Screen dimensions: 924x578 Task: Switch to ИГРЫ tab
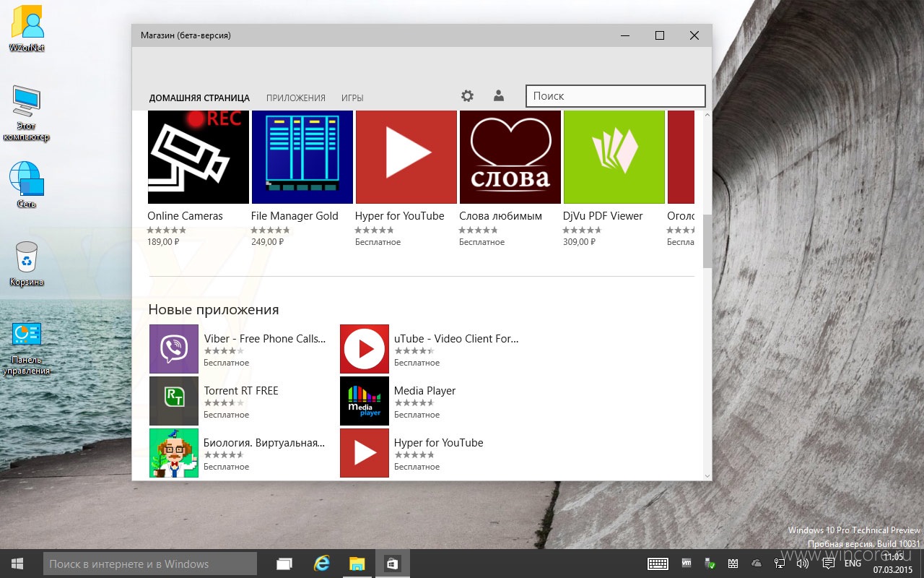tap(352, 98)
